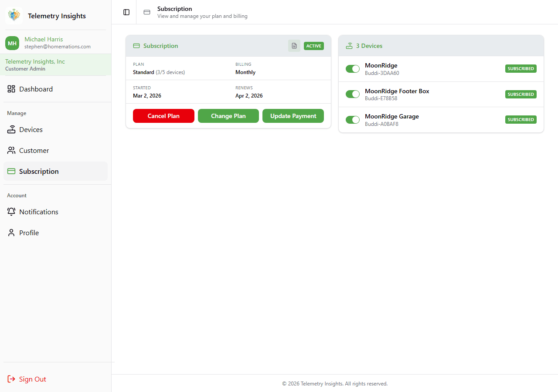Screen dimensions: 558x392
Task: Select the Subscription credit card icon
Action: coord(11,171)
